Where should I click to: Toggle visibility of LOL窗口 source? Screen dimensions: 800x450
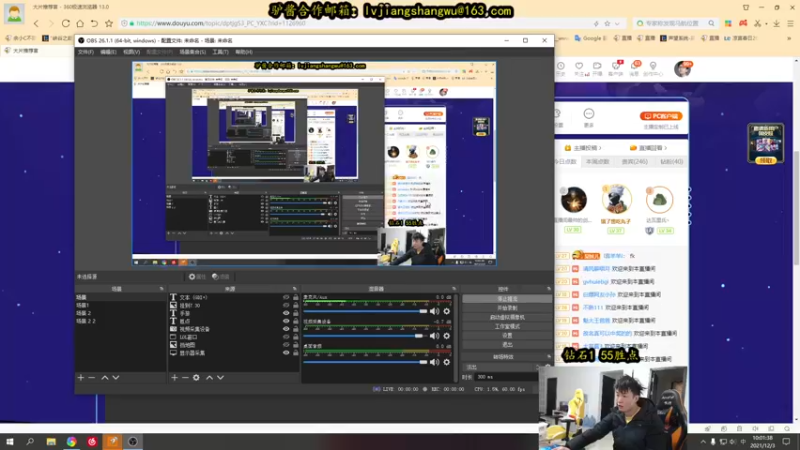286,337
